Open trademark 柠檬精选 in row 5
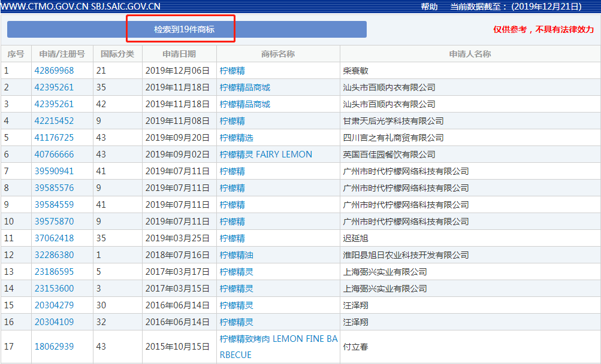The width and height of the screenshot is (601, 364). pos(234,137)
